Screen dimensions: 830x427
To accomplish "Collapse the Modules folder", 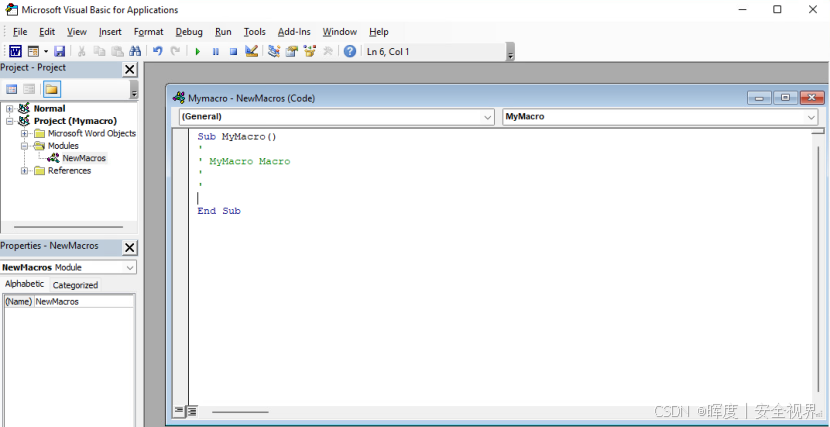I will point(24,146).
